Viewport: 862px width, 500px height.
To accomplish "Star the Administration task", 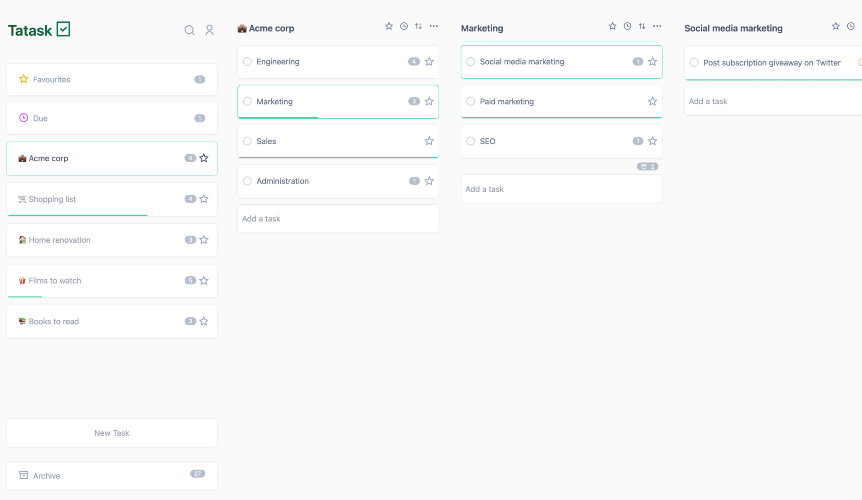I will click(429, 181).
